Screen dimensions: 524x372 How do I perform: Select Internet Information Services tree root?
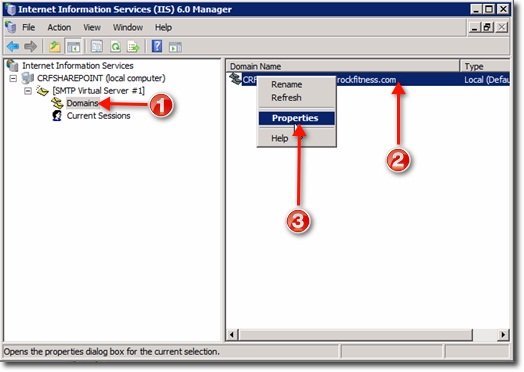tap(78, 66)
